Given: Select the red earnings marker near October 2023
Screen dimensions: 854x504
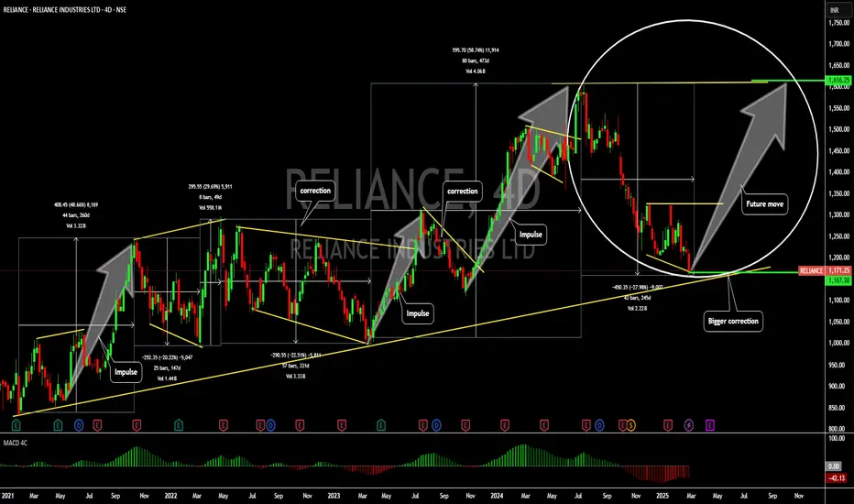Looking at the screenshot, I should click(x=465, y=425).
